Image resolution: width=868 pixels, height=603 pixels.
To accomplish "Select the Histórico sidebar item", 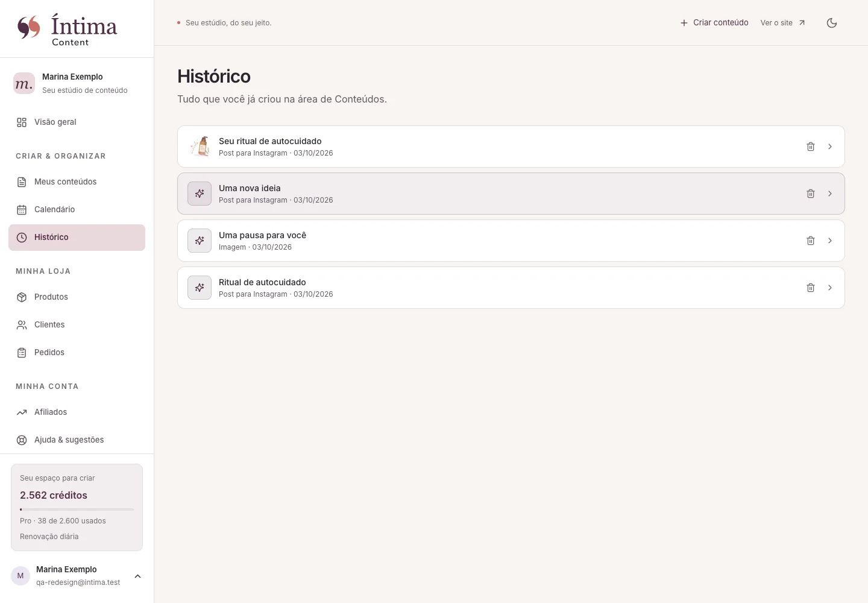I will pos(77,238).
